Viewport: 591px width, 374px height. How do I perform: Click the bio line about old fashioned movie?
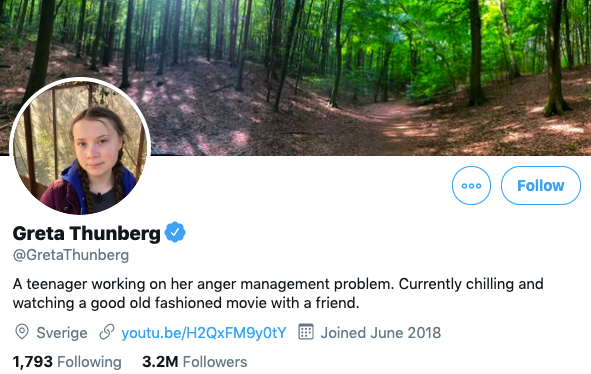coord(186,303)
